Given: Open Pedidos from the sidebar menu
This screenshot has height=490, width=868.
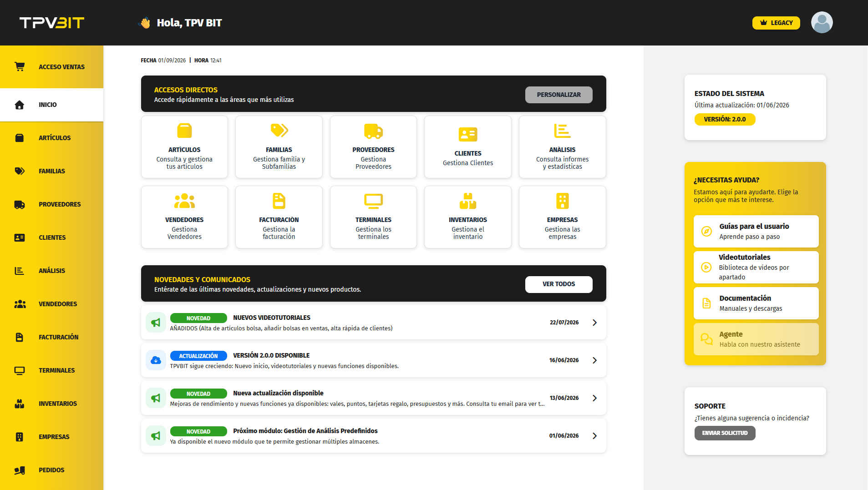Looking at the screenshot, I should pos(52,470).
